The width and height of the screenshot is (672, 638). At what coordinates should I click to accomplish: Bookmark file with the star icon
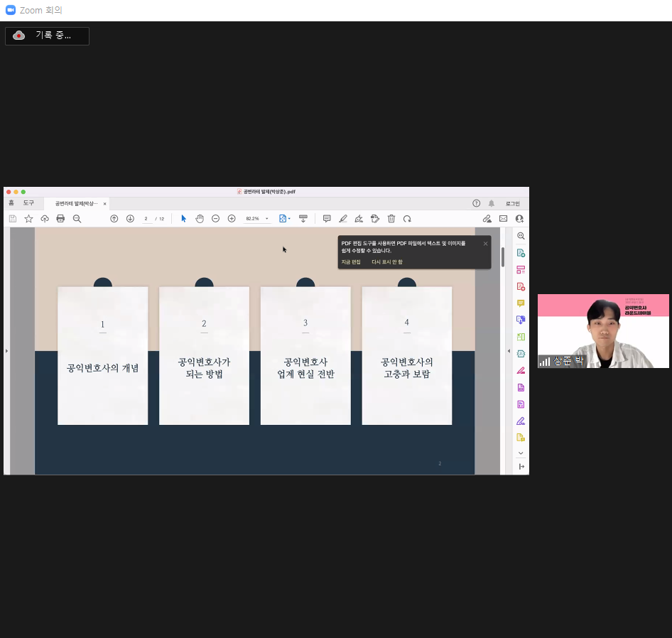click(x=28, y=219)
